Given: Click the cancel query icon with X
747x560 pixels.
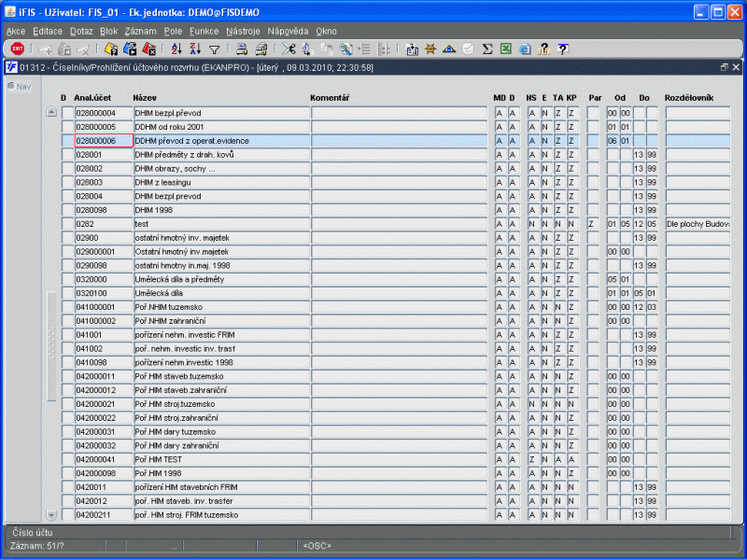Looking at the screenshot, I should 149,49.
